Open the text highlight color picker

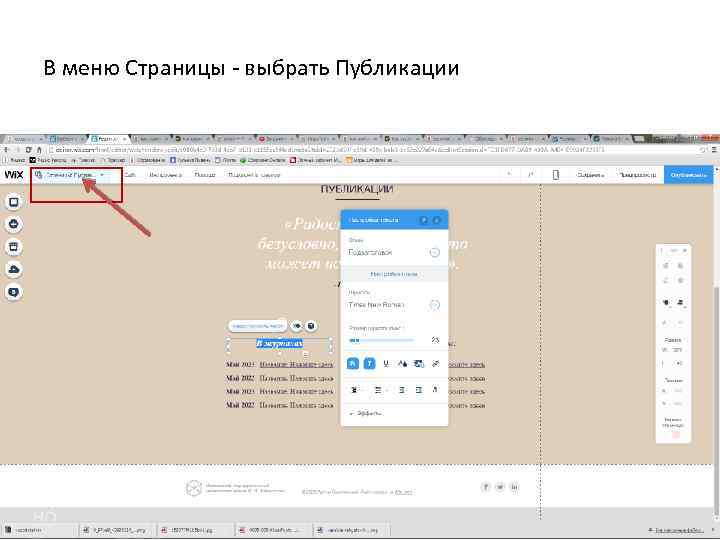(419, 364)
